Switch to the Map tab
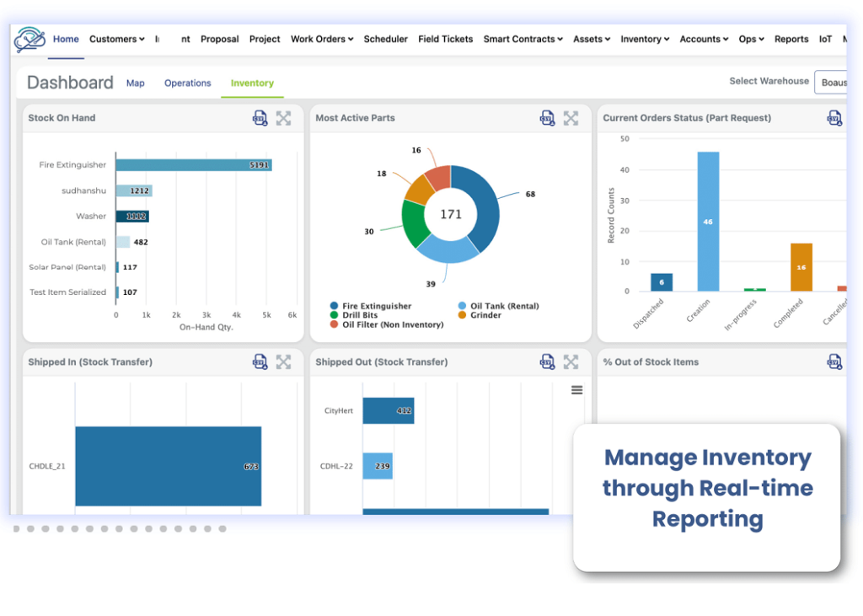This screenshot has width=863, height=616. (136, 83)
